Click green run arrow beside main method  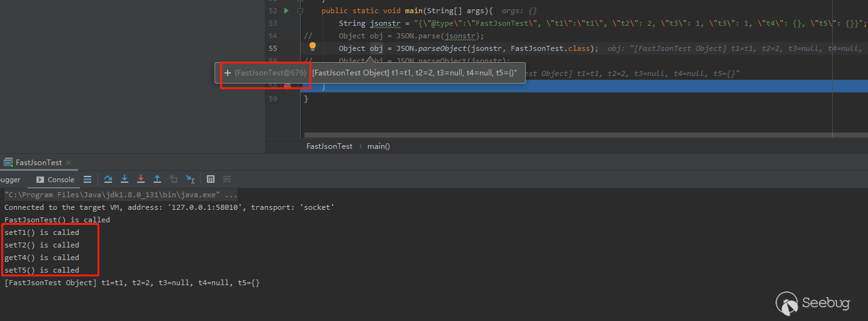(x=286, y=11)
